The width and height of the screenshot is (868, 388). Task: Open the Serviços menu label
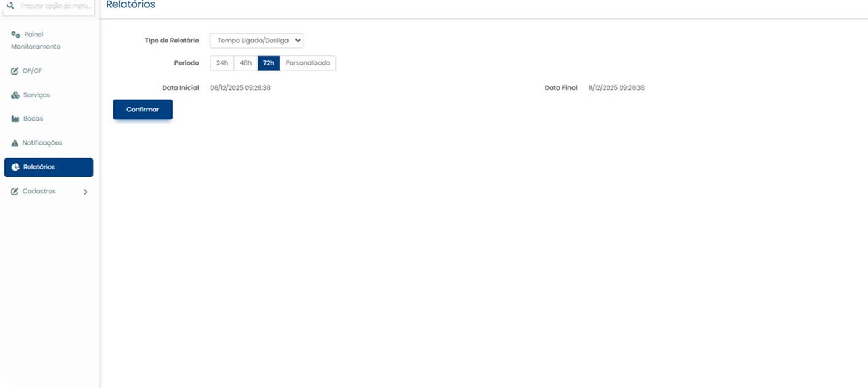(36, 95)
